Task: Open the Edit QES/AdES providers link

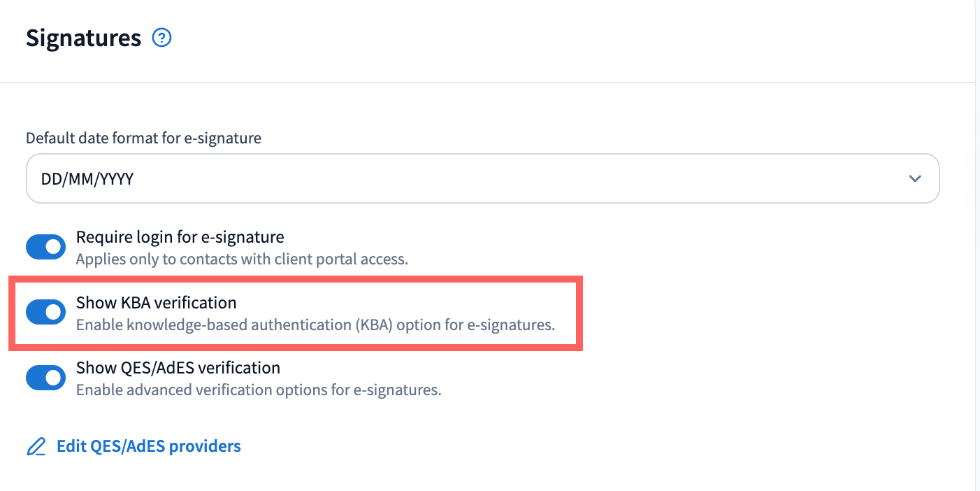Action: pos(148,446)
